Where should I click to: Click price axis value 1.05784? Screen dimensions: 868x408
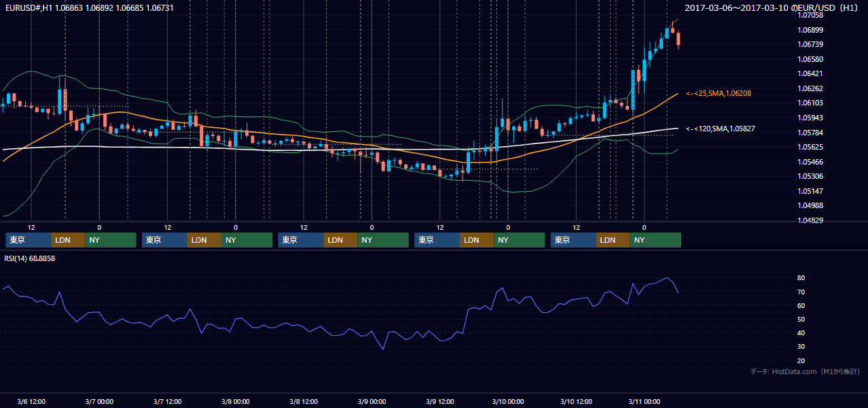tap(810, 133)
